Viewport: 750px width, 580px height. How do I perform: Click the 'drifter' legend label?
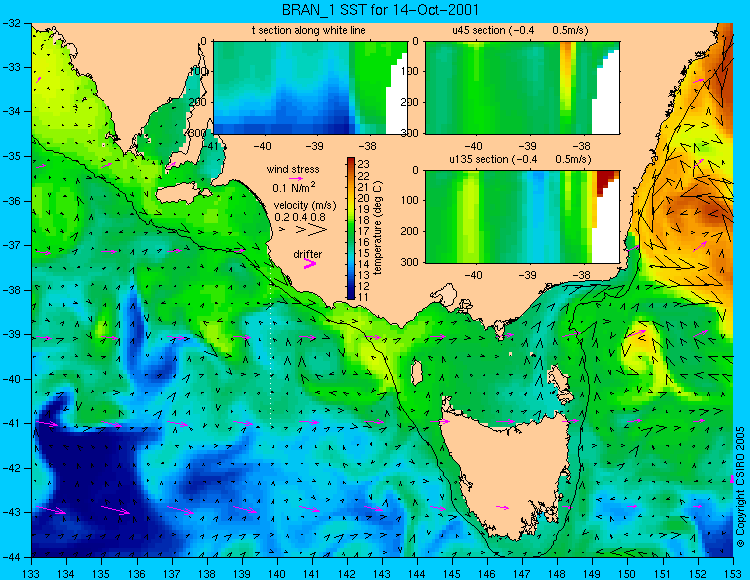tap(308, 254)
